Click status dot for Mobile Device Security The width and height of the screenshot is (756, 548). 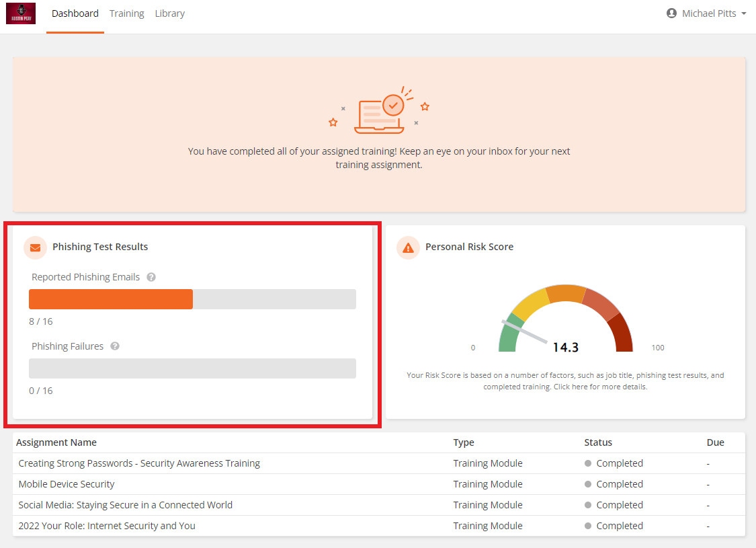(x=588, y=484)
